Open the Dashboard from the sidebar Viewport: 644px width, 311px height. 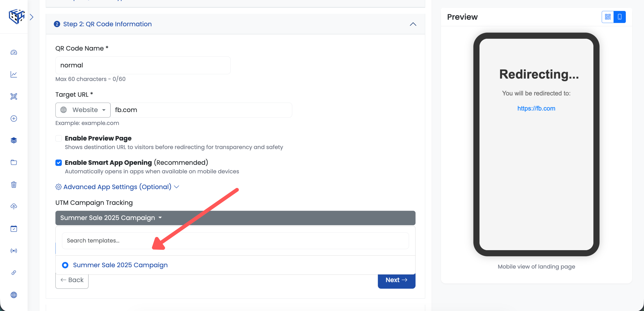tap(14, 52)
